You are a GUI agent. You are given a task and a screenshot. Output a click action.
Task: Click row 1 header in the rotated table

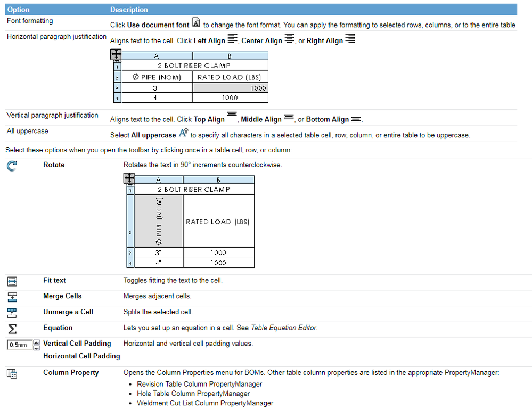[130, 190]
